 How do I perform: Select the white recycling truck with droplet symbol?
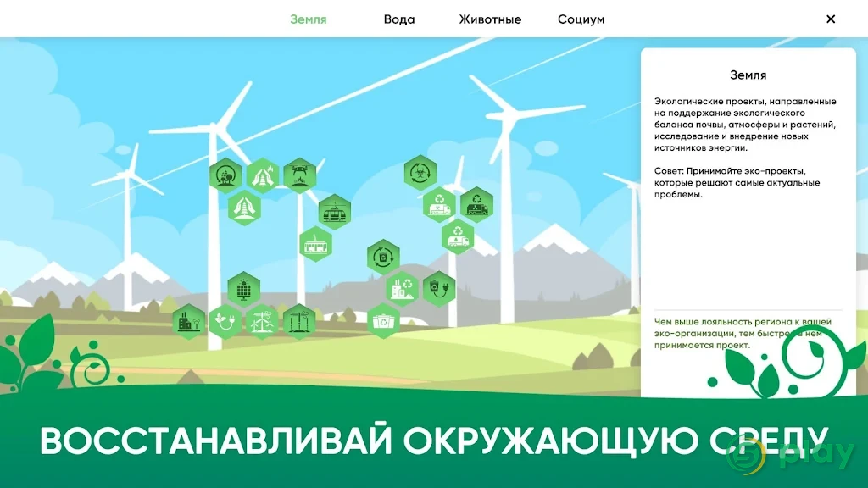coord(458,237)
